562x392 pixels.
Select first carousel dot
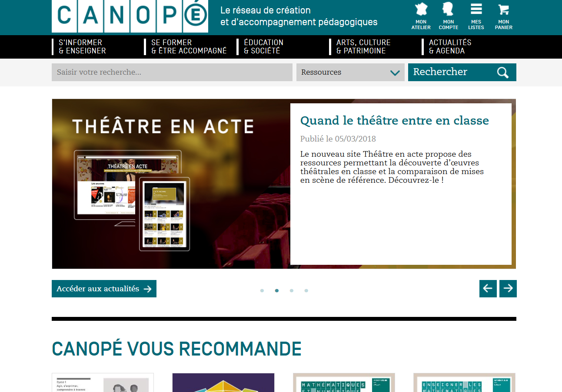coord(262,291)
